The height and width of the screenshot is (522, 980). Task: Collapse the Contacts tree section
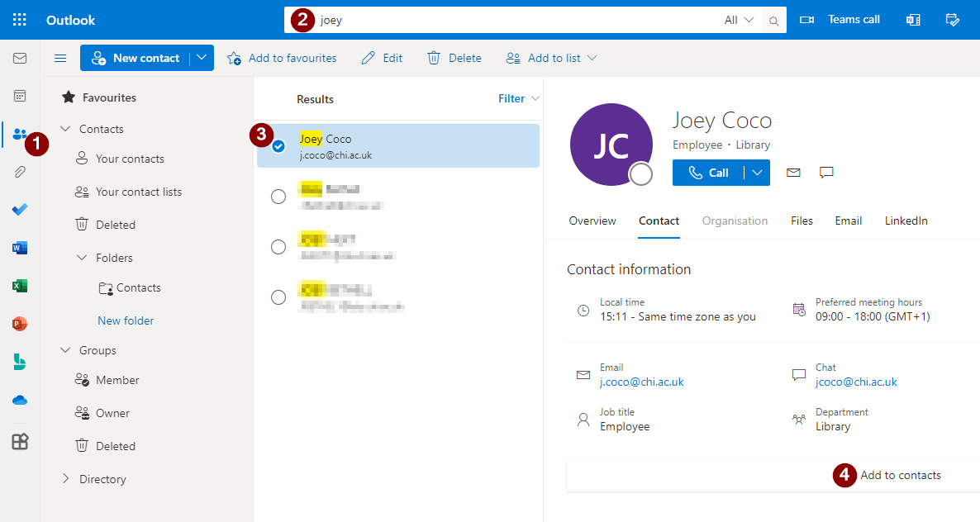coord(65,129)
